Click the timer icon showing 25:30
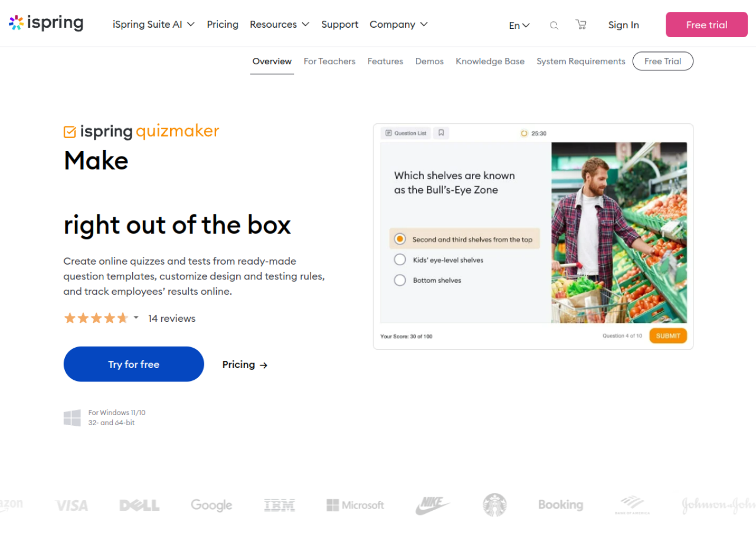This screenshot has height=535, width=756. pyautogui.click(x=523, y=133)
